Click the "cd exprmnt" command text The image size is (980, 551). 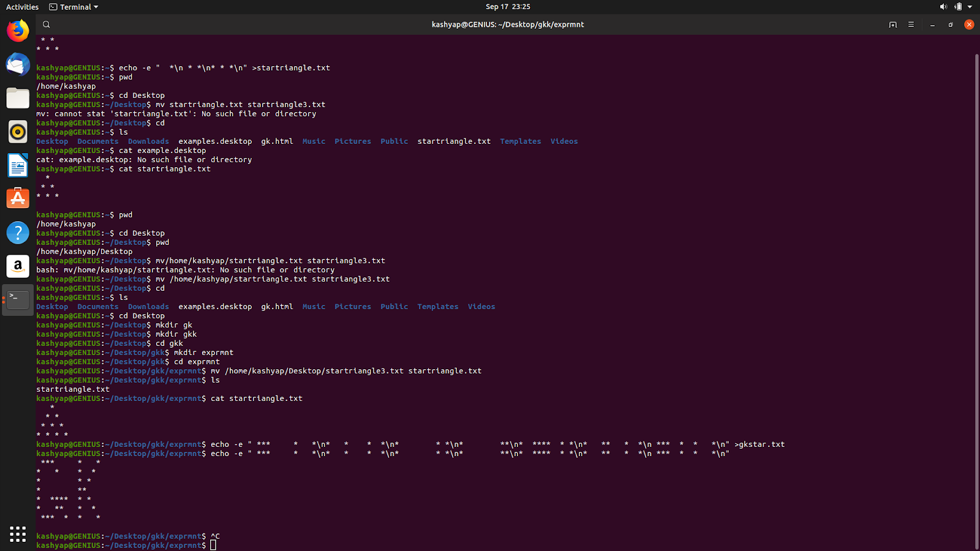[197, 362]
